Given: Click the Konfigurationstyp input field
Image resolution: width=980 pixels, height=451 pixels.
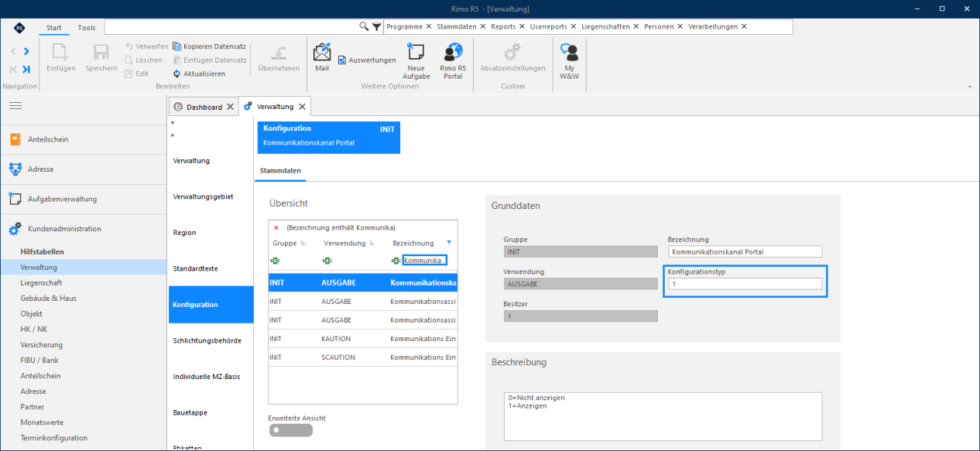Looking at the screenshot, I should click(x=745, y=284).
